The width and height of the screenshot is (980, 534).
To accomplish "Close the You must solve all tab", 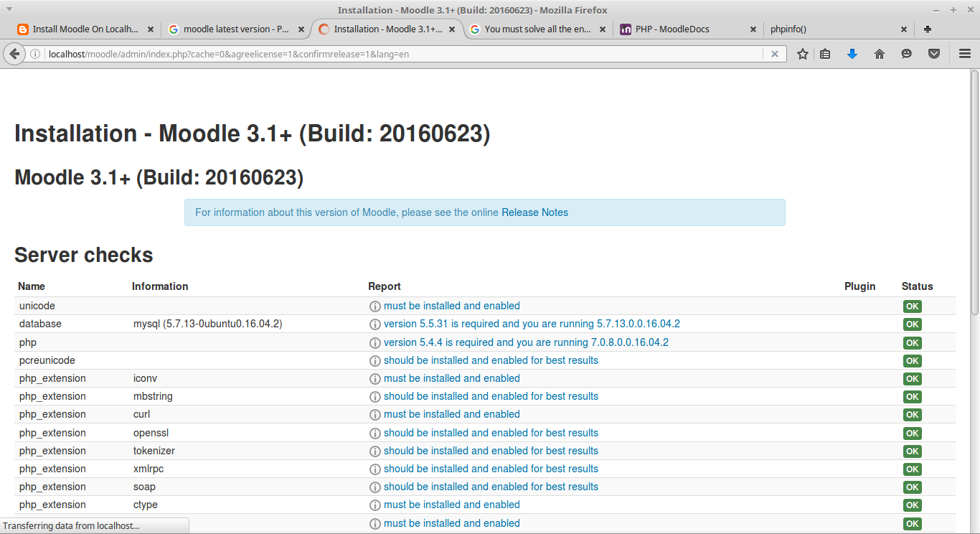I will click(602, 29).
